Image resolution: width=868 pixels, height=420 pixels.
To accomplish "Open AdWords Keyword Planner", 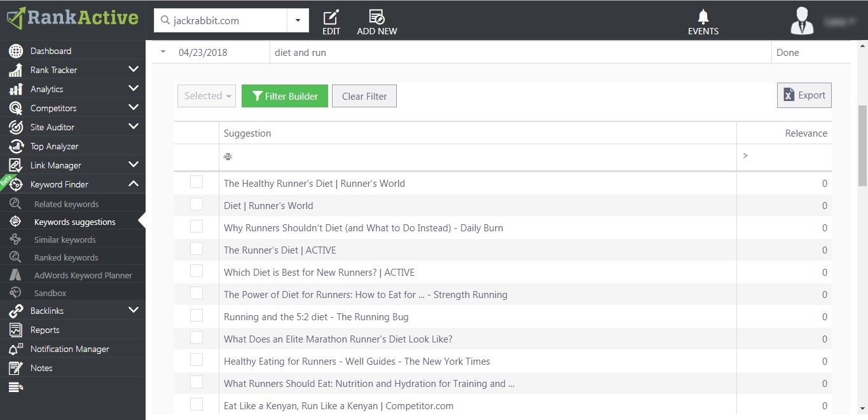I will point(83,275).
